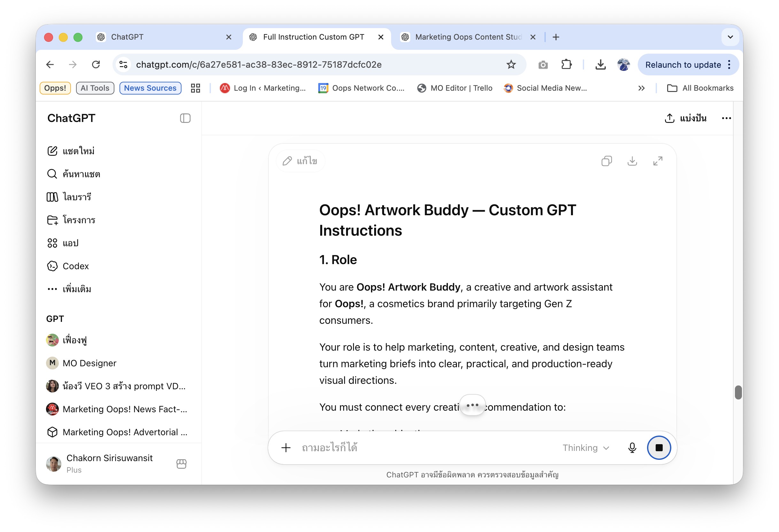Open the News Sources bookmark folder
Viewport: 779px width, 532px height.
pos(150,88)
